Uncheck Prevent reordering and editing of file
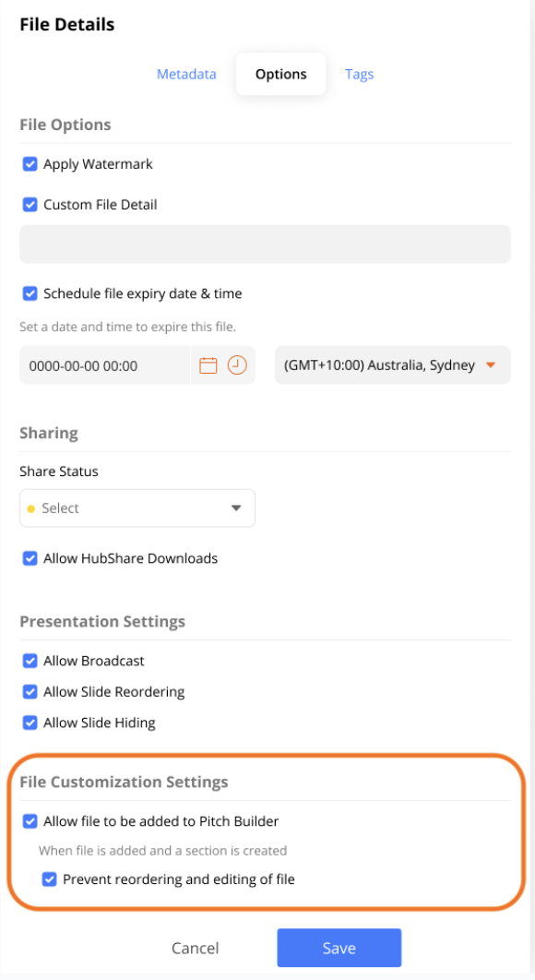 [x=51, y=879]
